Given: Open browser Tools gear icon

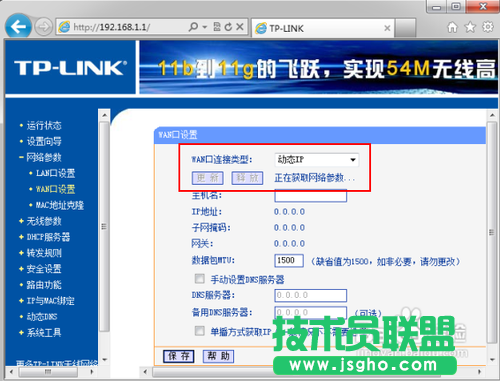Looking at the screenshot, I should pos(488,27).
